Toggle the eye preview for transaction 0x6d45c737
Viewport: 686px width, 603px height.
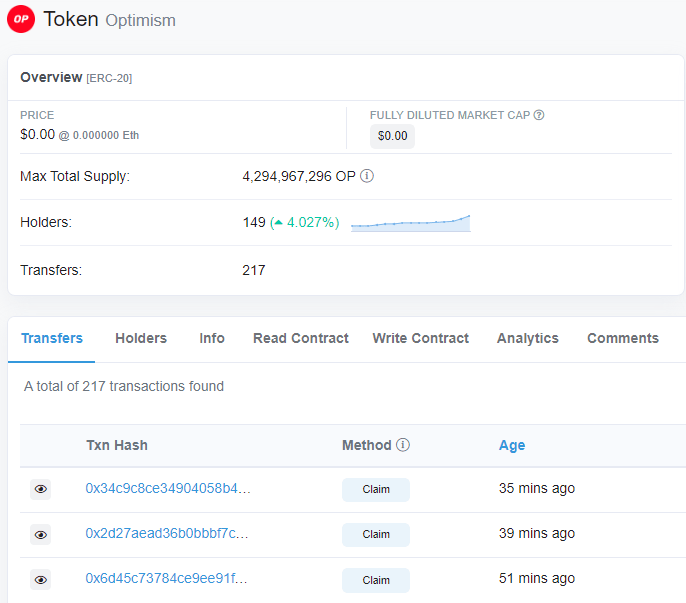pos(41,580)
